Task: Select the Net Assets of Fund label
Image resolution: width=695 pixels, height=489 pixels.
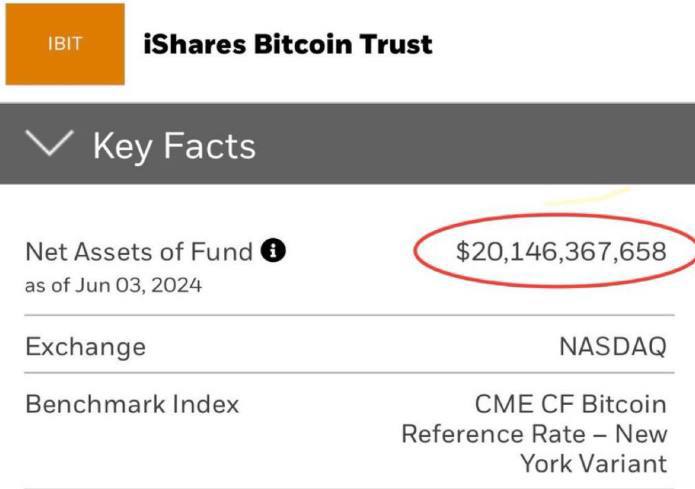Action: (x=138, y=251)
